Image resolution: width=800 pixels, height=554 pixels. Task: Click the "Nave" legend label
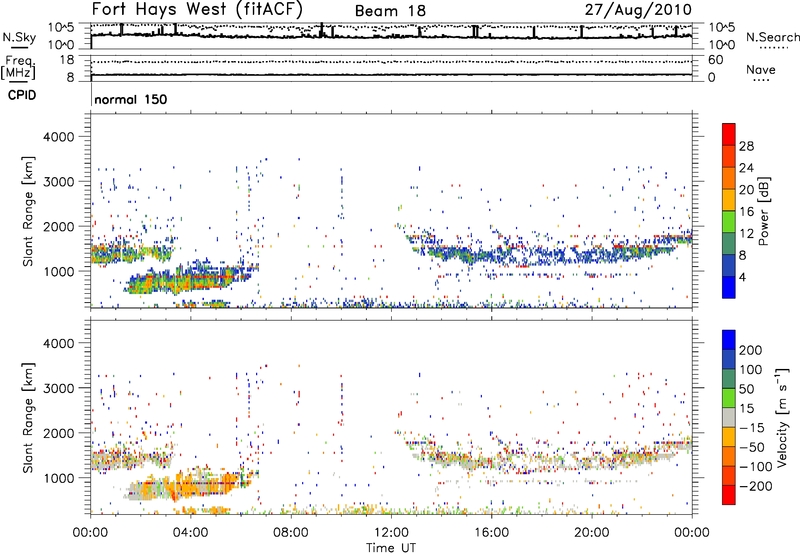(x=760, y=69)
